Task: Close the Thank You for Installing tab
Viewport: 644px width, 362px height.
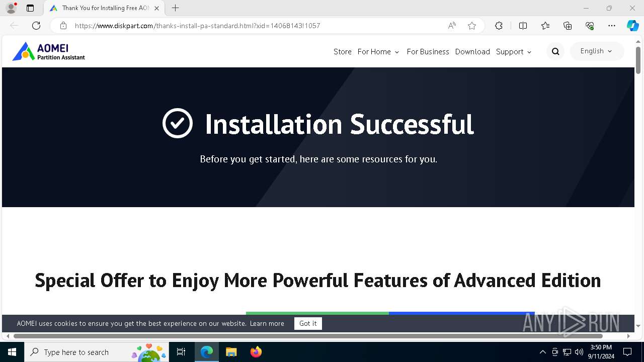Action: 156,8
